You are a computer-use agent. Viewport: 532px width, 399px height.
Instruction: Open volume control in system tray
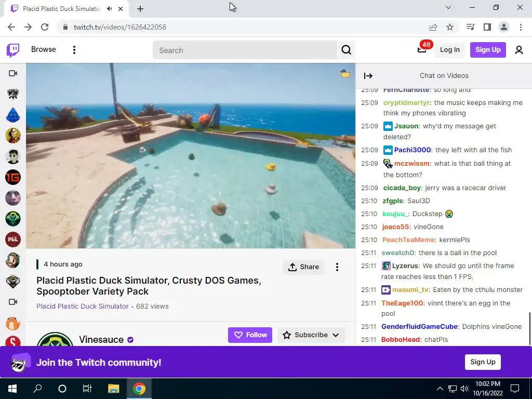(465, 389)
